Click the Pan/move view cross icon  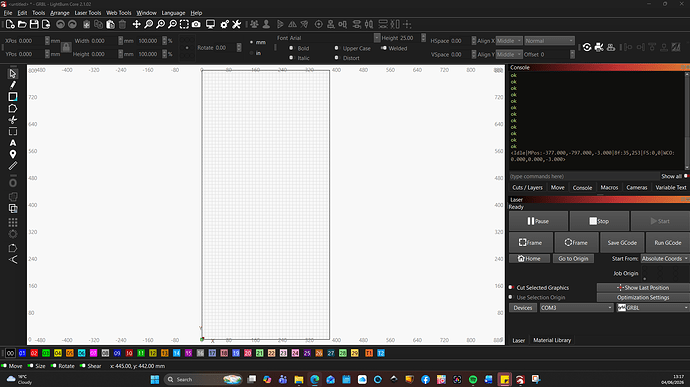pyautogui.click(x=136, y=25)
